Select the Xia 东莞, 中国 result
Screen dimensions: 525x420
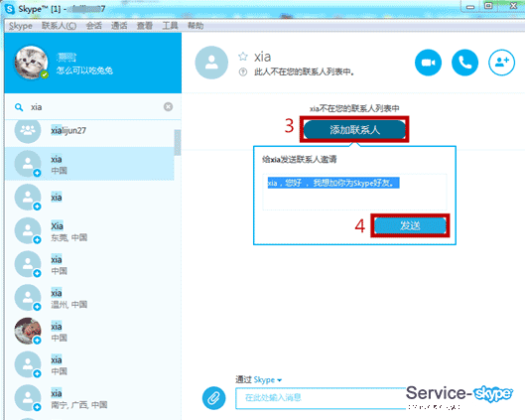pyautogui.click(x=89, y=230)
